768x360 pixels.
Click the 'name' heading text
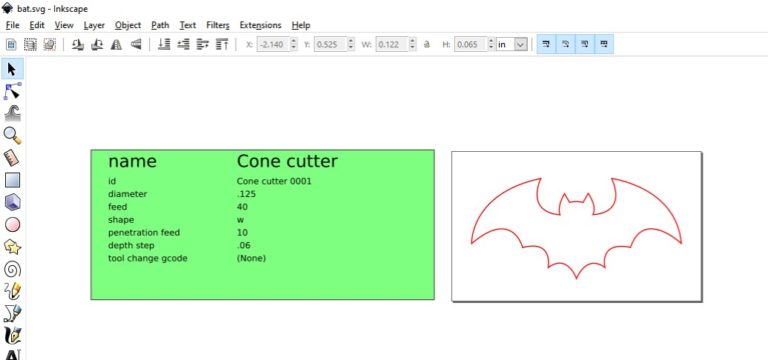click(x=132, y=161)
